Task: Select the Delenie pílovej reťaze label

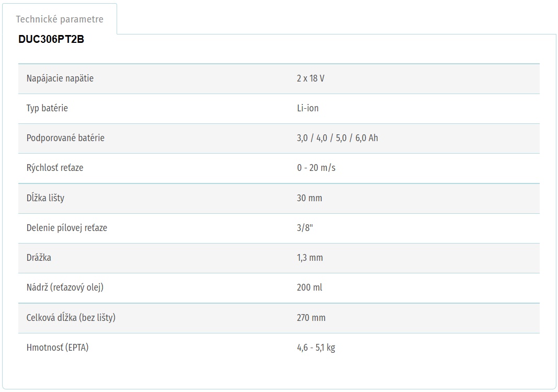Action: point(67,228)
